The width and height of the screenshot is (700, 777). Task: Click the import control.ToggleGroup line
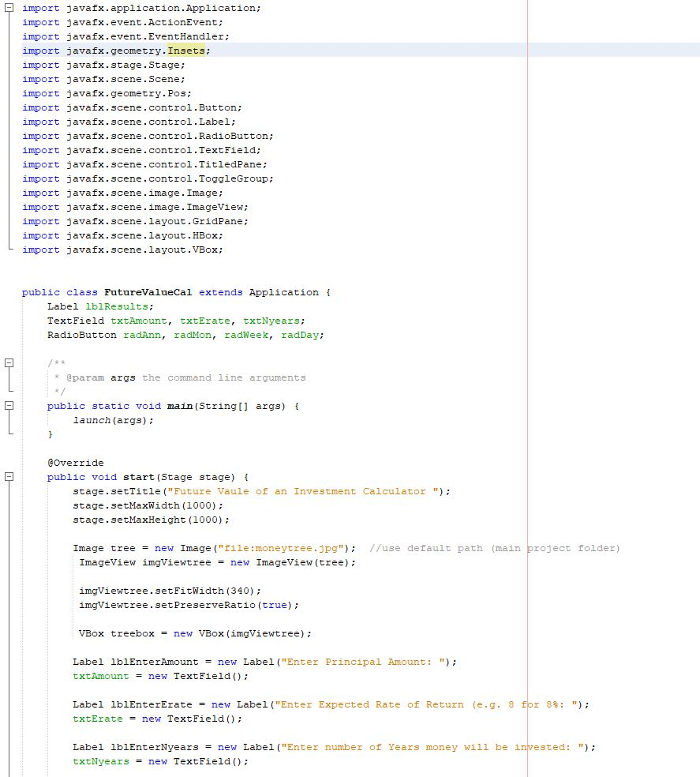(x=148, y=179)
